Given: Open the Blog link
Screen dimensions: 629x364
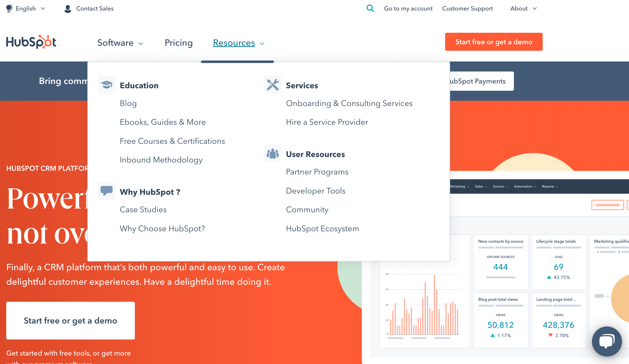Looking at the screenshot, I should pyautogui.click(x=128, y=103).
